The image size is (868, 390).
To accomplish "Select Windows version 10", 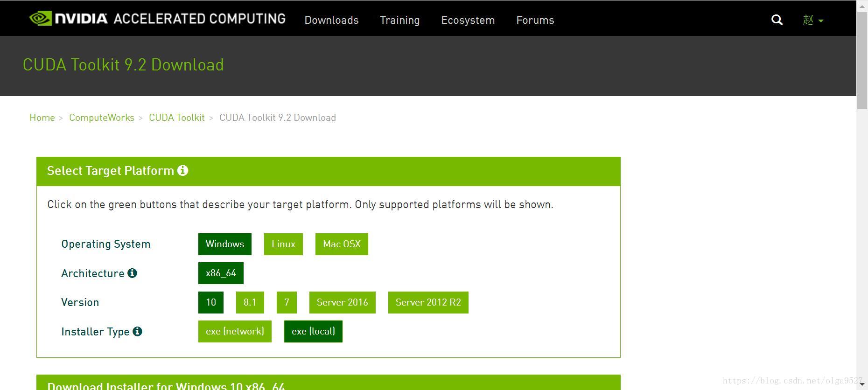I will (x=211, y=302).
